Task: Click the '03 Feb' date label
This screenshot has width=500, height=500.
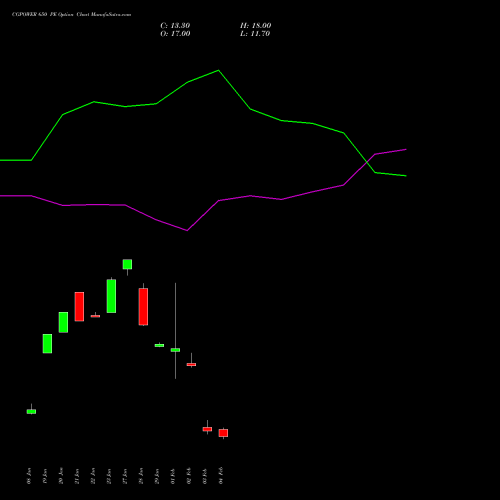Action: [x=205, y=476]
